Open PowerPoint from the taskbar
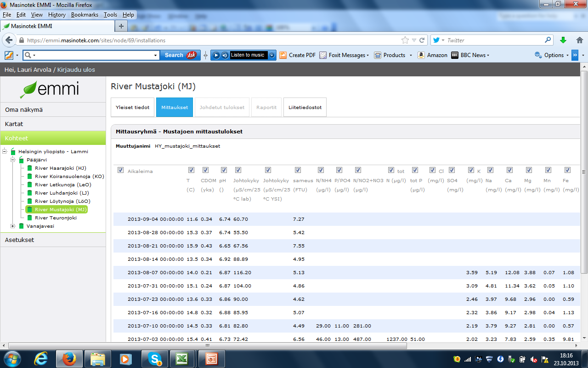 click(x=211, y=359)
